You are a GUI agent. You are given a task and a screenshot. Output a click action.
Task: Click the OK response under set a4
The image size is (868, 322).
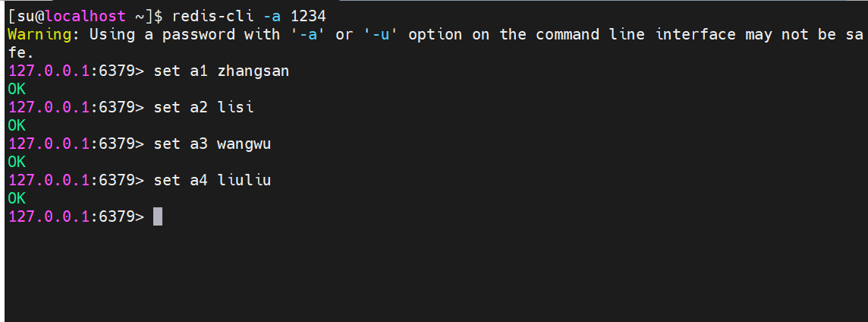click(x=17, y=198)
